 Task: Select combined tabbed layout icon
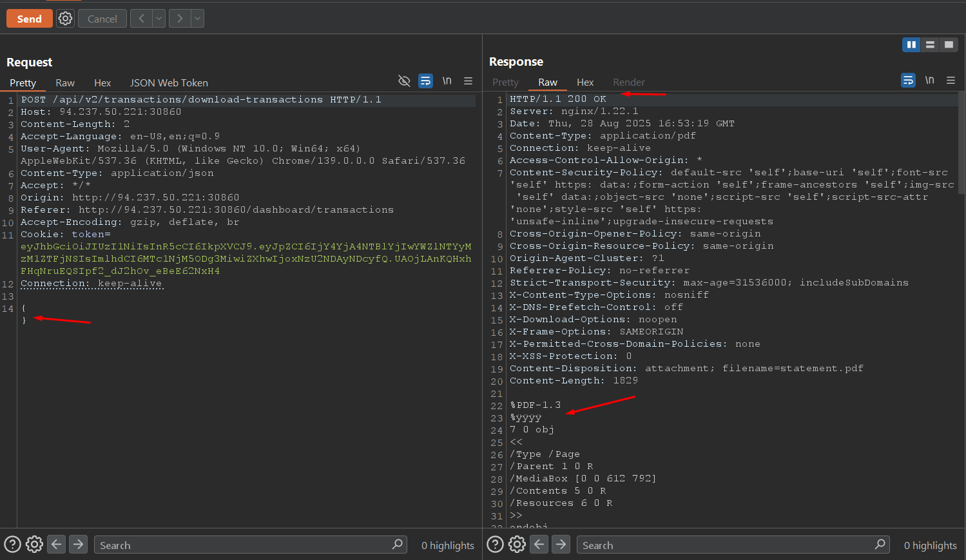(x=949, y=44)
